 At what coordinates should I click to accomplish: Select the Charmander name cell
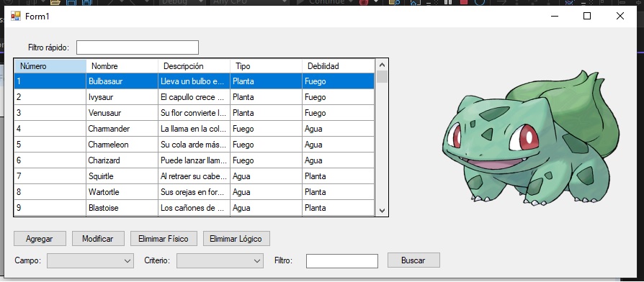coord(122,129)
